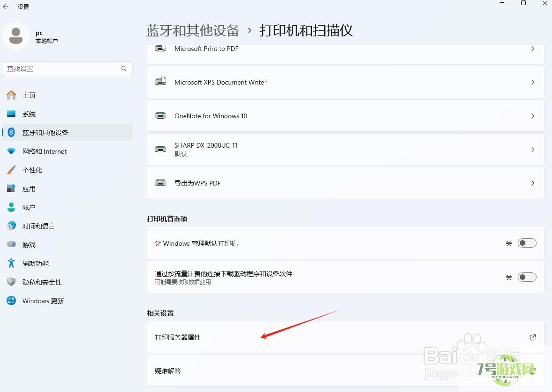
Task: Click the pc user avatar icon
Action: [x=16, y=36]
